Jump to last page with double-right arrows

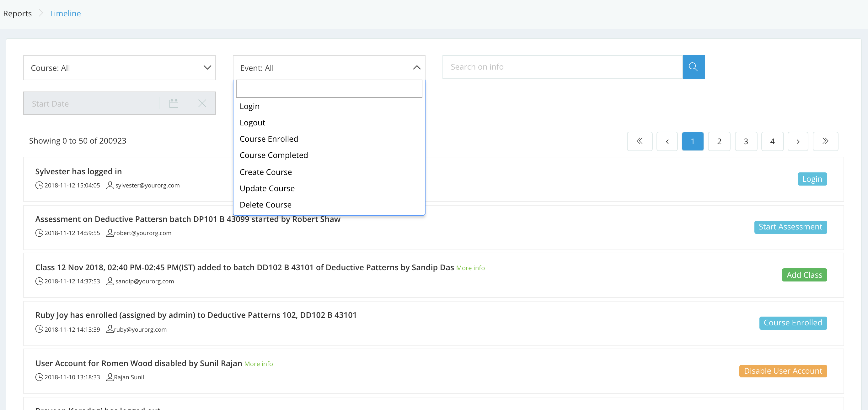[826, 141]
